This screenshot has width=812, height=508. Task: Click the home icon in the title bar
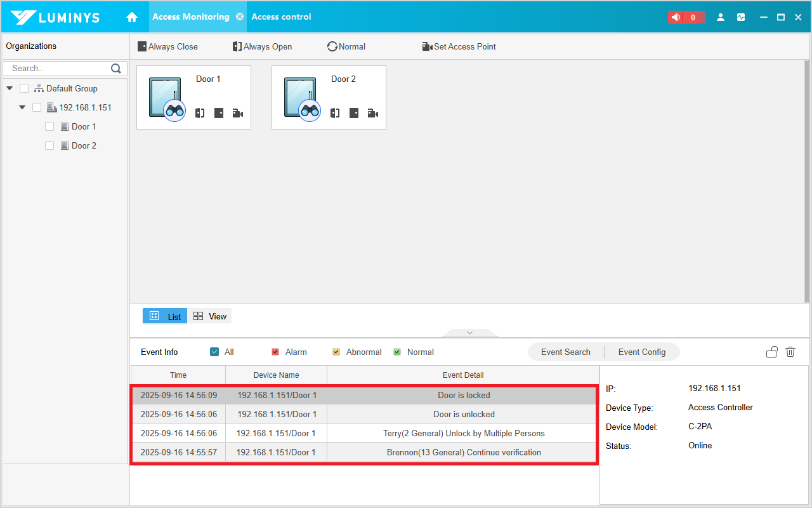coord(132,17)
